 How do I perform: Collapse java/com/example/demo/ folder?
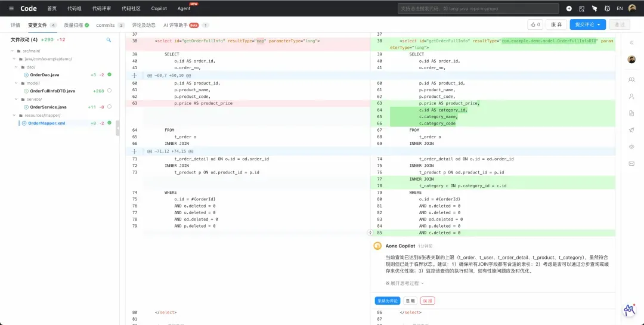[14, 59]
